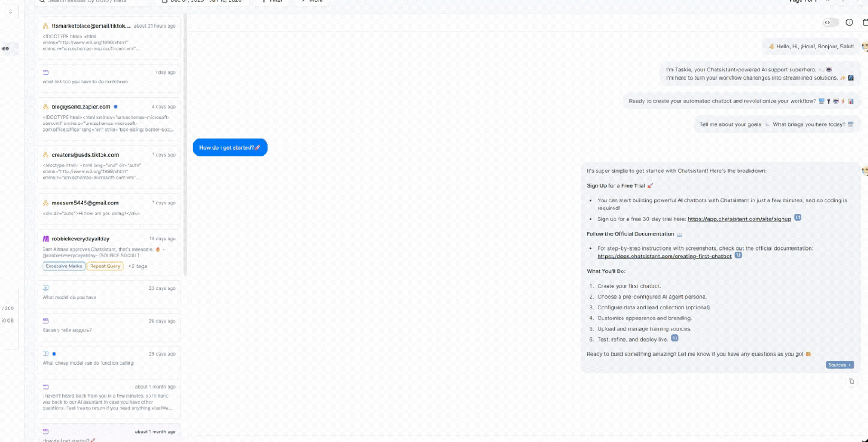Viewport: 868px width, 442px height.
Task: Click list item 'Choose a pre-configured AI agent persona.'
Action: [652, 297]
